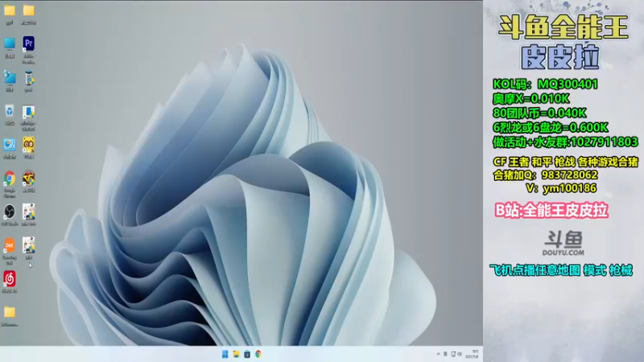Open File Explorer from the taskbar
644x362 pixels.
pos(236,354)
